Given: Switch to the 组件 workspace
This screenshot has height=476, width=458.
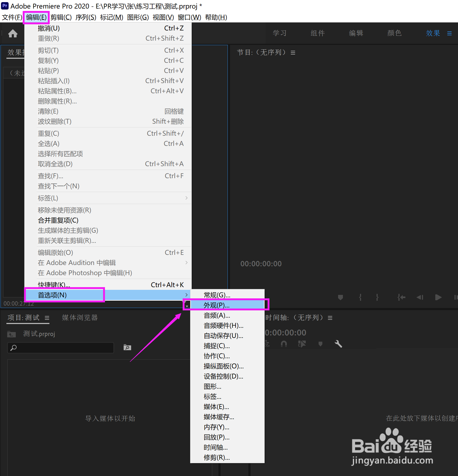Looking at the screenshot, I should click(318, 33).
